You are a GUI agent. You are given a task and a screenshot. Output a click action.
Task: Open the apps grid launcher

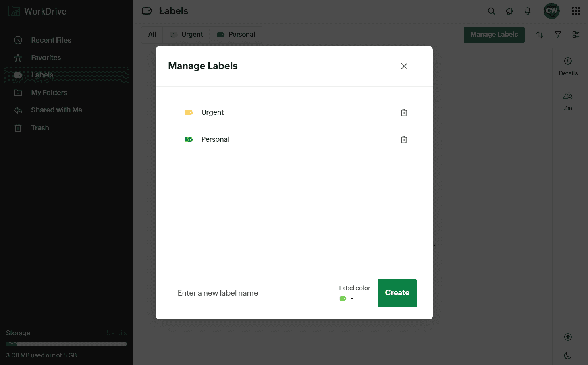(x=576, y=11)
